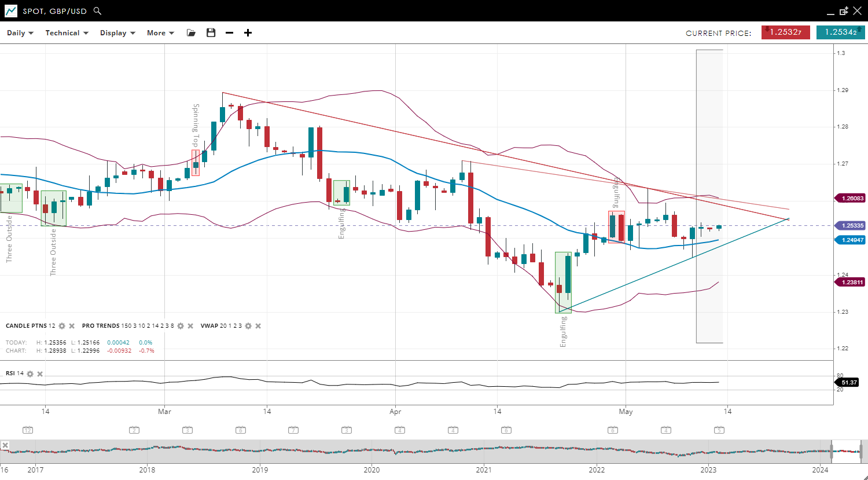Open the More menu
This screenshot has width=868, height=480.
click(x=160, y=33)
